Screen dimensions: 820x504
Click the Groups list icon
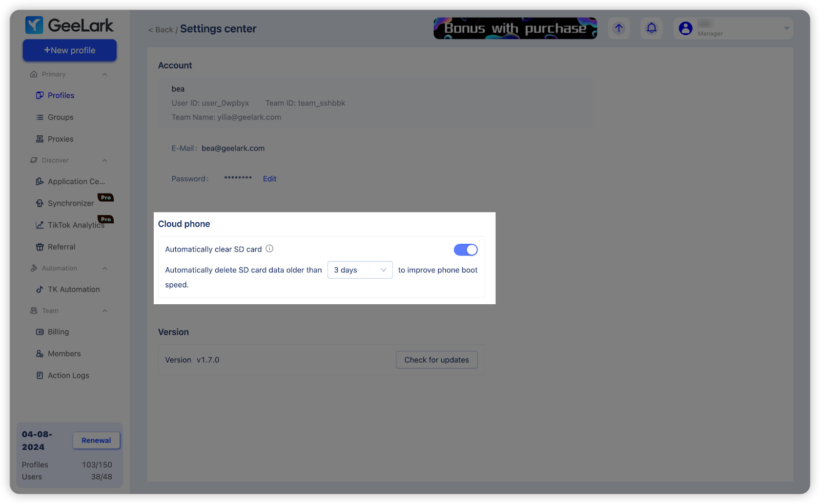pos(39,117)
